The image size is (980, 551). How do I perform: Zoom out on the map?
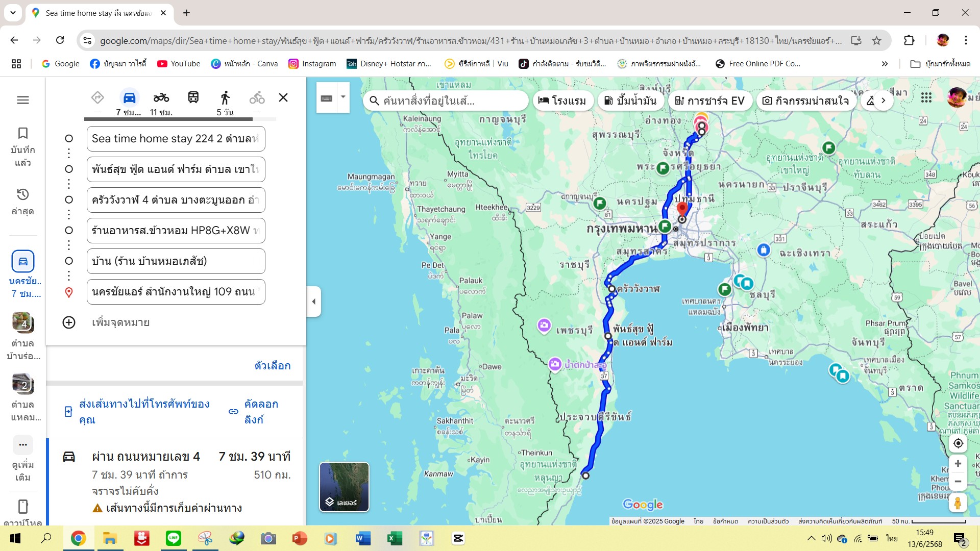point(958,482)
